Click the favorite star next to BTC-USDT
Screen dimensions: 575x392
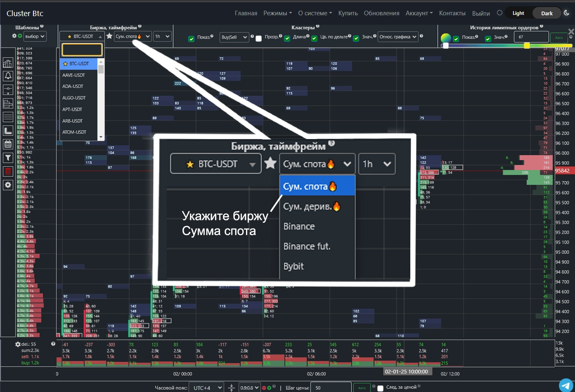tap(109, 36)
